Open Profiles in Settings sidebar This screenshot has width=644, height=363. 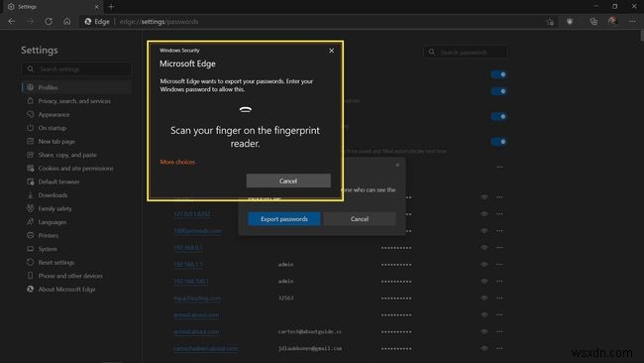[x=76, y=87]
